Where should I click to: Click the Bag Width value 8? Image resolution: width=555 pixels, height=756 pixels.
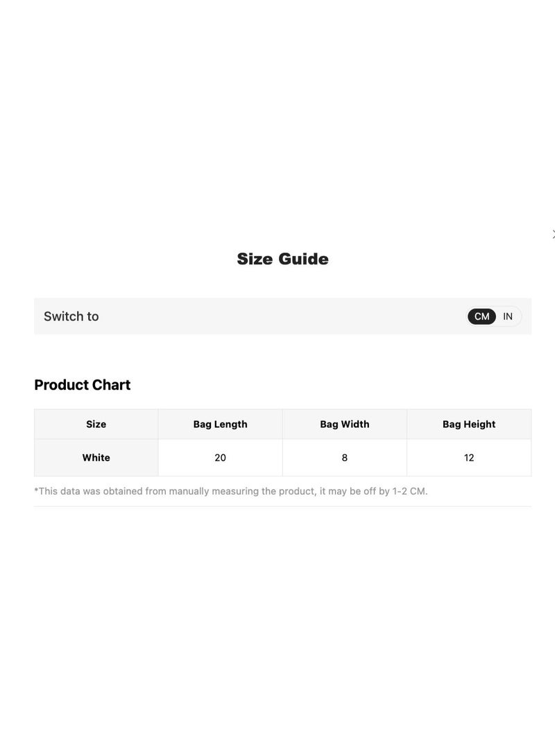(x=345, y=458)
